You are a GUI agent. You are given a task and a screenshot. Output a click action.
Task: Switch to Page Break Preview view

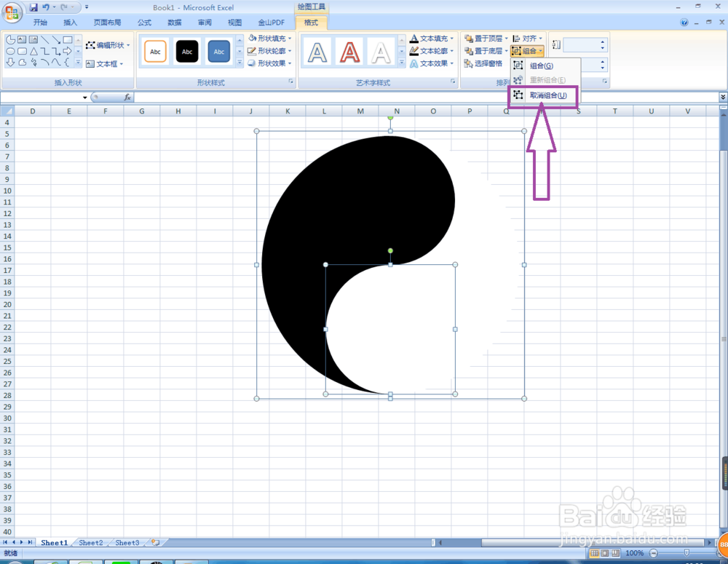(x=616, y=553)
